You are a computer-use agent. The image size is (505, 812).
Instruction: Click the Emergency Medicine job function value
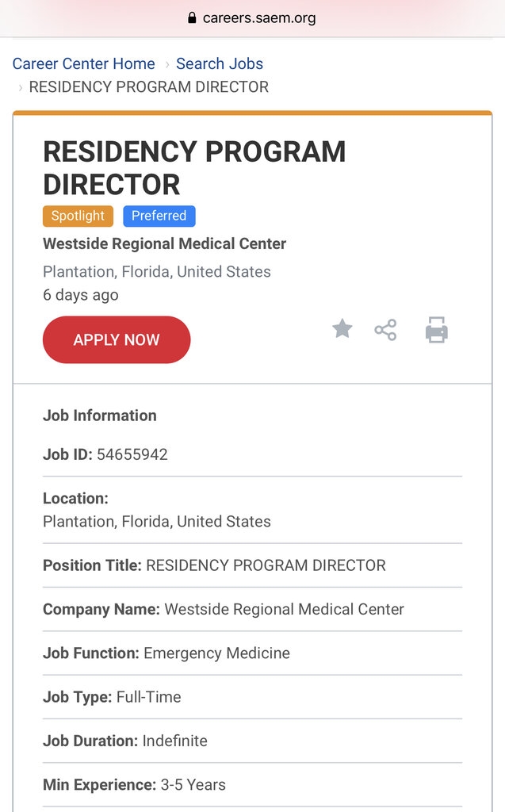pos(216,653)
